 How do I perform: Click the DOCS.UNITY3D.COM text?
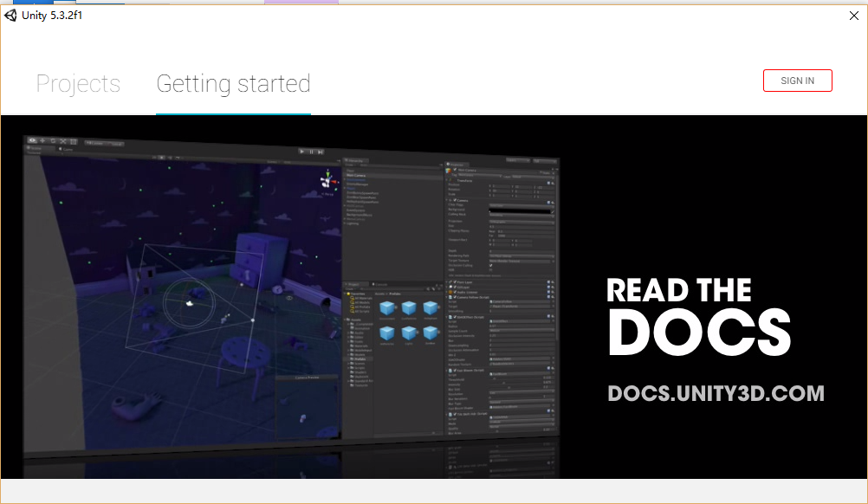click(716, 393)
